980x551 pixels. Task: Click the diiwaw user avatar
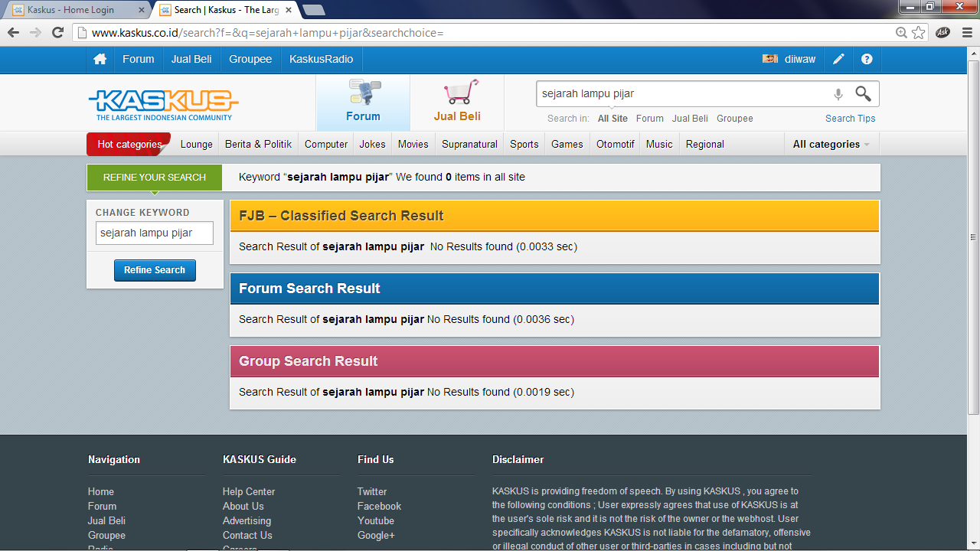pyautogui.click(x=770, y=59)
